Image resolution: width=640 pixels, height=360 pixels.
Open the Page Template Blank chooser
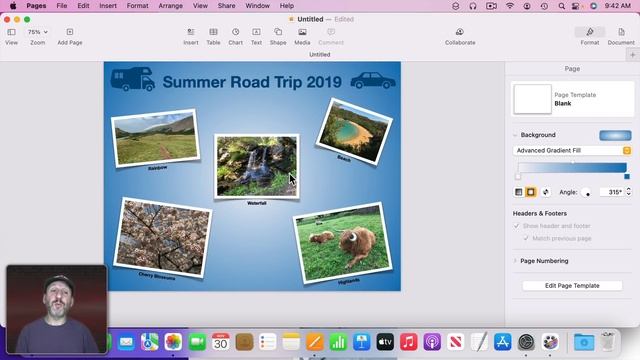tap(572, 99)
